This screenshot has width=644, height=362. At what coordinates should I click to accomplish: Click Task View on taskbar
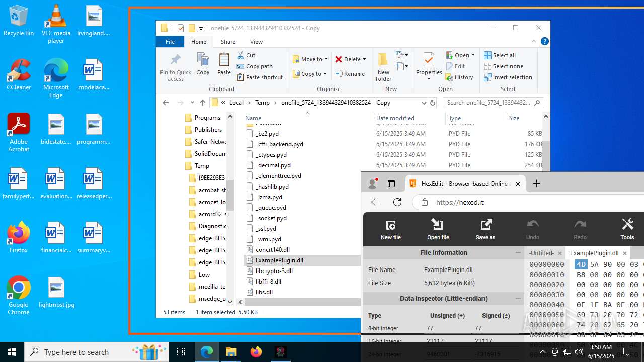tap(181, 352)
